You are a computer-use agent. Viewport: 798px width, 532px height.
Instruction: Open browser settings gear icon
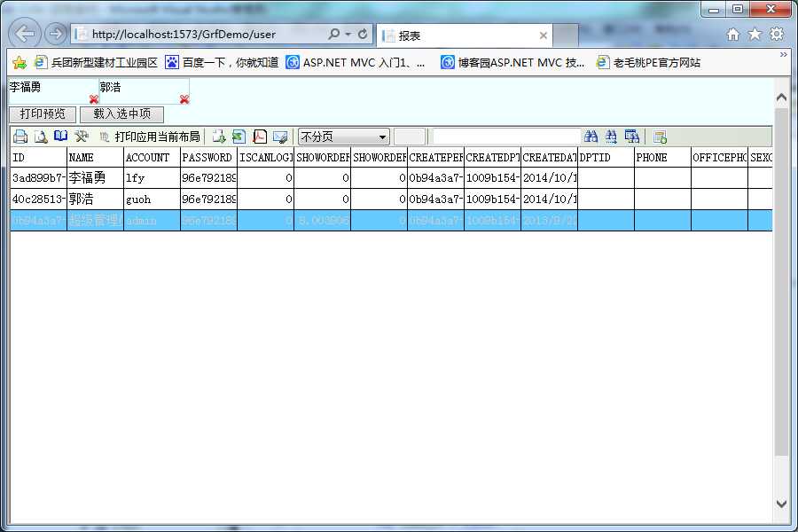click(777, 34)
